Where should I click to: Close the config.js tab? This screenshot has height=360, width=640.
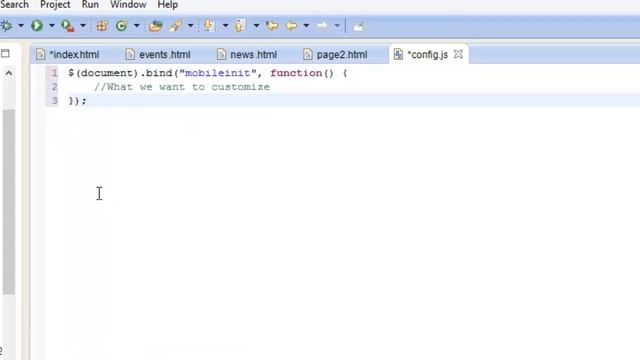point(458,54)
